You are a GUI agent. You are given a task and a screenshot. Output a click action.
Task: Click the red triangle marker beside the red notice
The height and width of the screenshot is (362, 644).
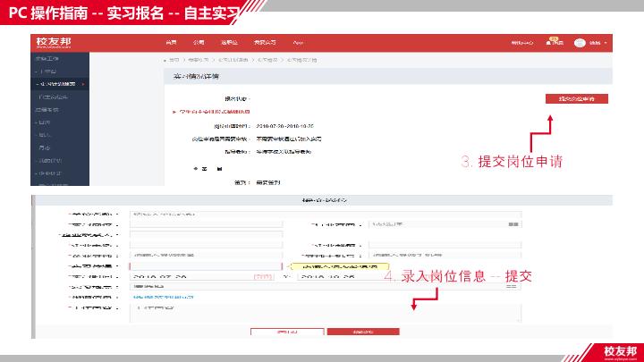click(174, 112)
